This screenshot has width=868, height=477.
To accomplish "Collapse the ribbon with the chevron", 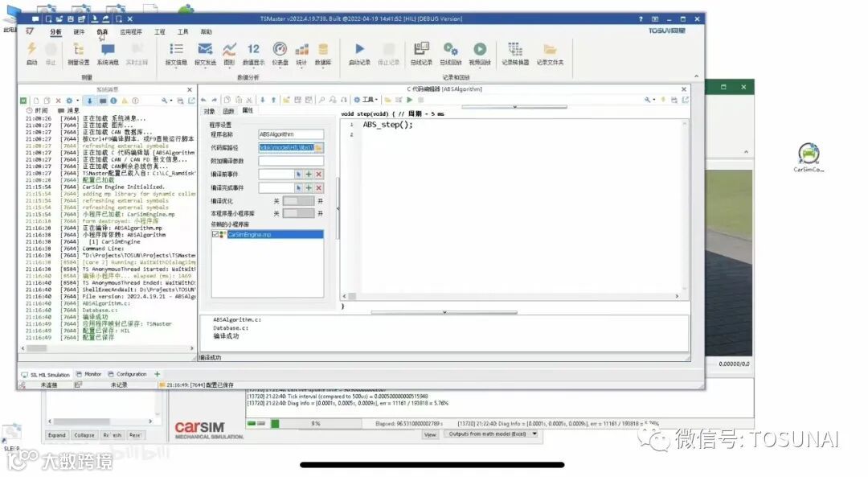I will click(x=696, y=76).
